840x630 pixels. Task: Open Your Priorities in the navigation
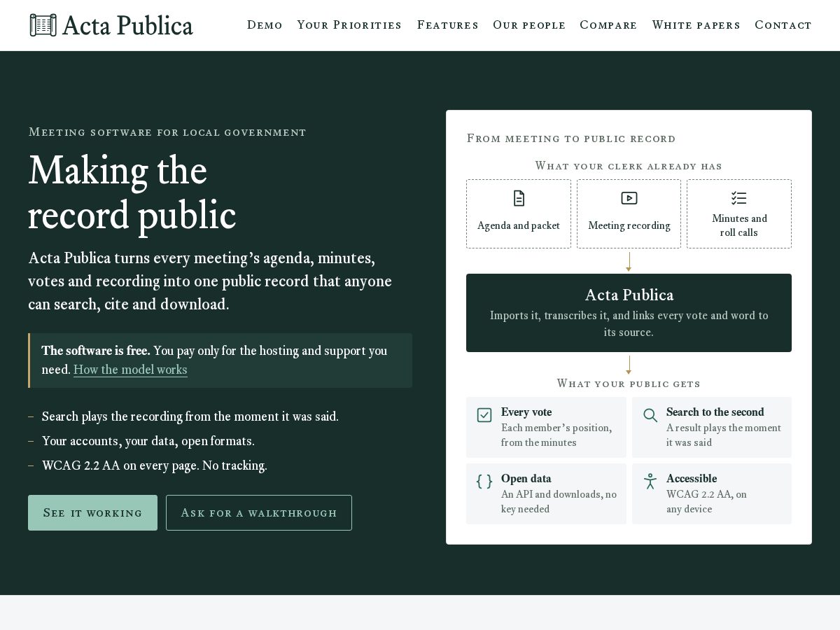349,25
